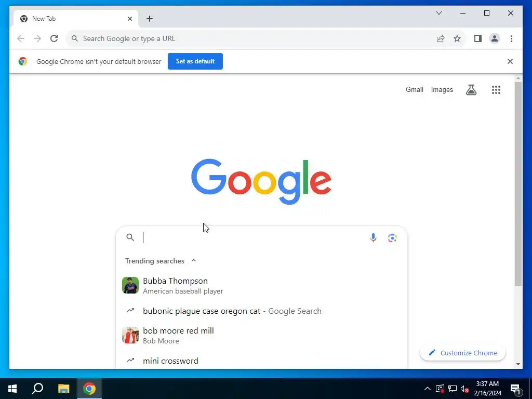
Task: Click the muted volume tray icon
Action: tap(464, 389)
